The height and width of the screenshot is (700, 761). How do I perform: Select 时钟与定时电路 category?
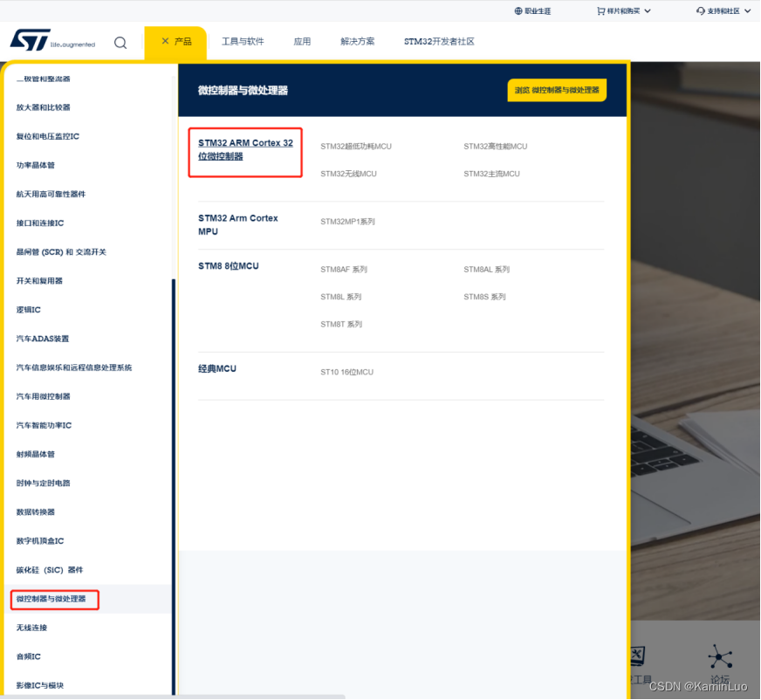(x=43, y=483)
